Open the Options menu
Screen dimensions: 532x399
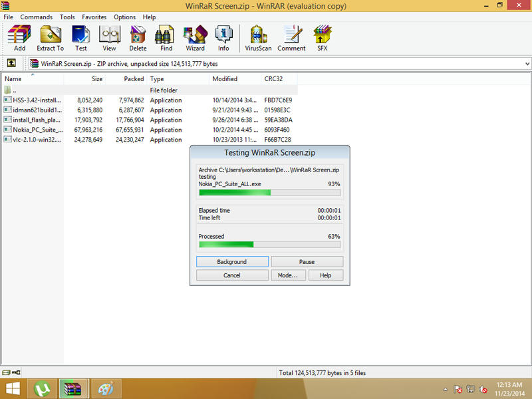[x=124, y=17]
